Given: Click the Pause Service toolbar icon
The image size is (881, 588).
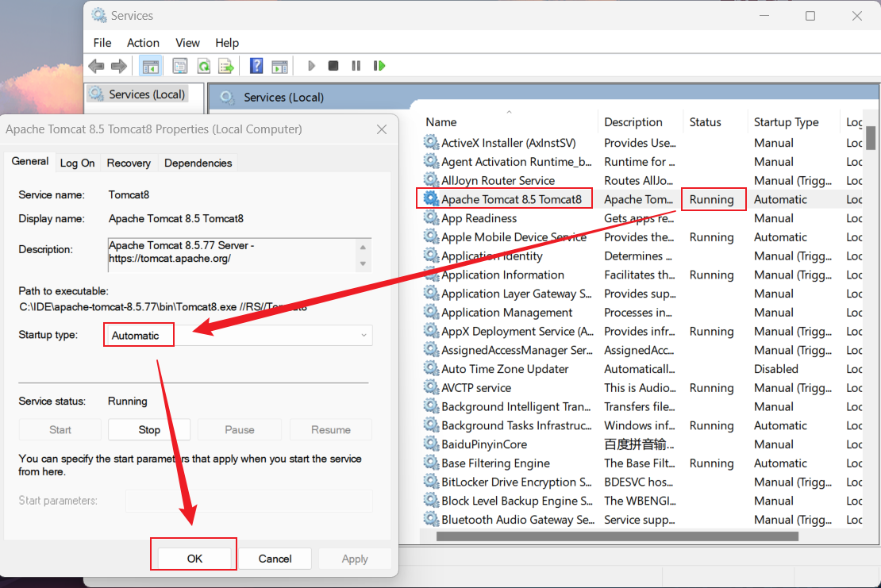Looking at the screenshot, I should 356,66.
